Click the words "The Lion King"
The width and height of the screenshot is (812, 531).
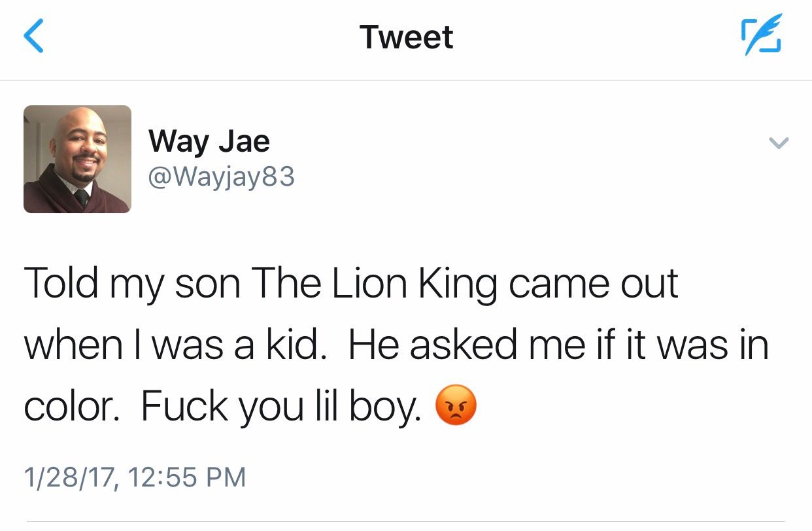click(373, 283)
